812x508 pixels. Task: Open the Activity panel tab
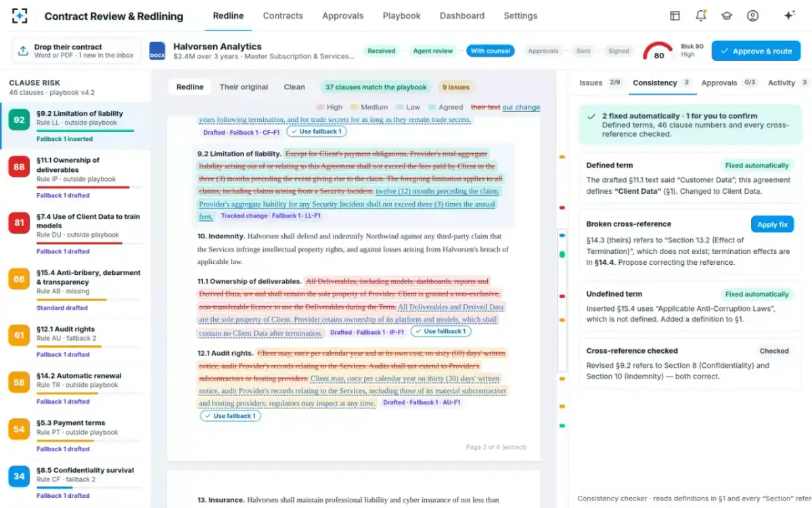click(788, 83)
